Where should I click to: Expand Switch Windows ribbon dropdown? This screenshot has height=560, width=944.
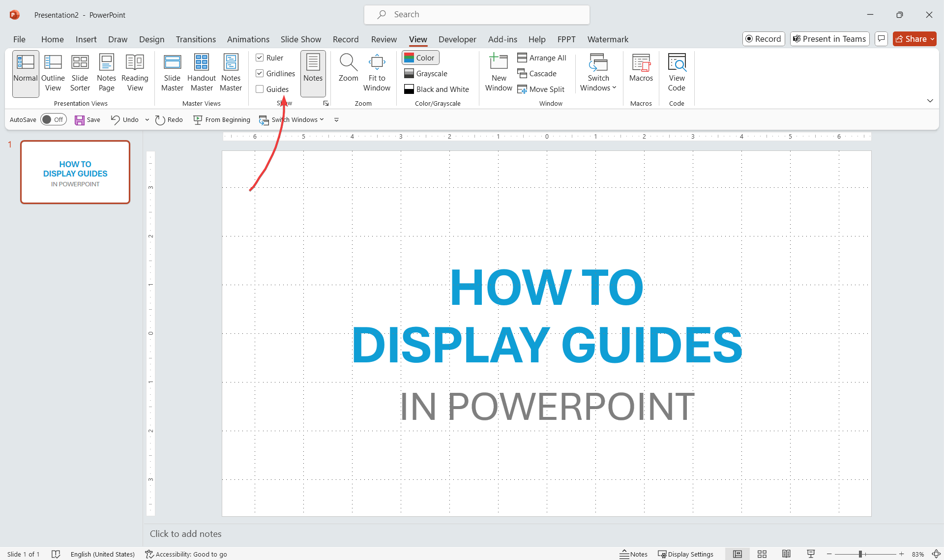click(598, 73)
